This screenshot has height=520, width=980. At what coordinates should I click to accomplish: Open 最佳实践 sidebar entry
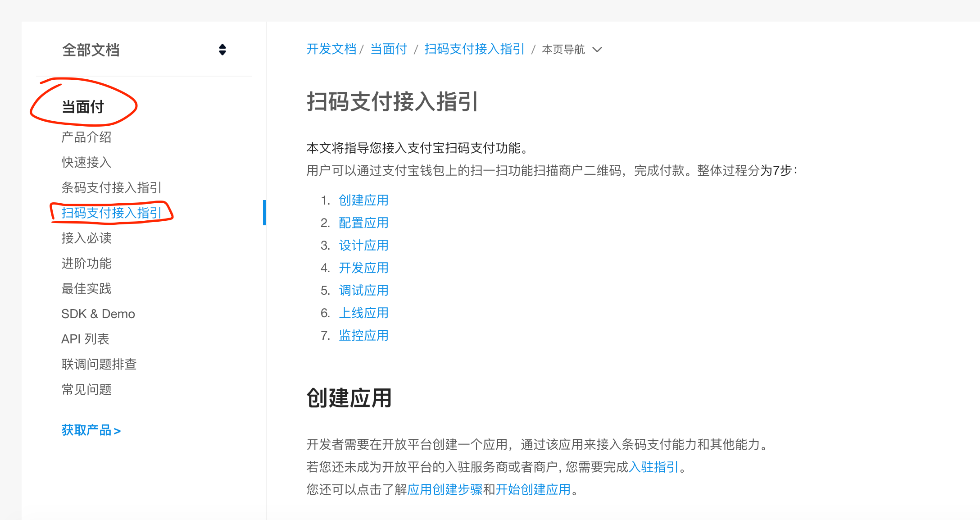point(86,289)
